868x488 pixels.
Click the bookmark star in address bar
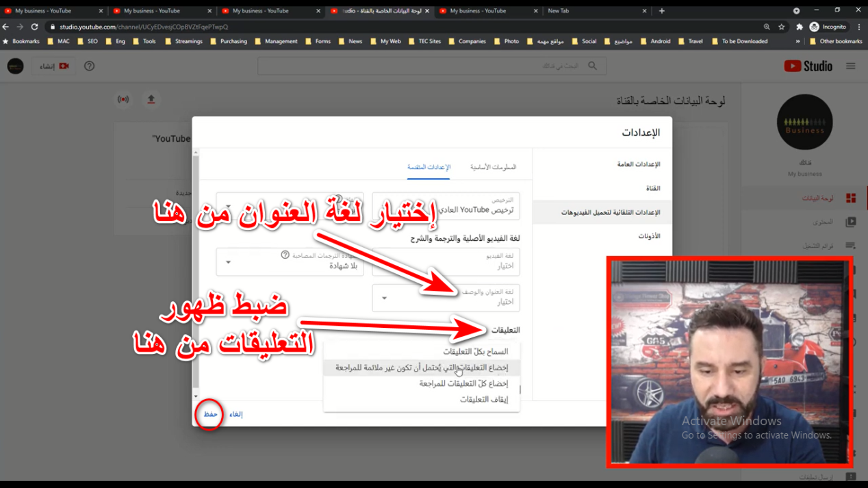coord(781,27)
